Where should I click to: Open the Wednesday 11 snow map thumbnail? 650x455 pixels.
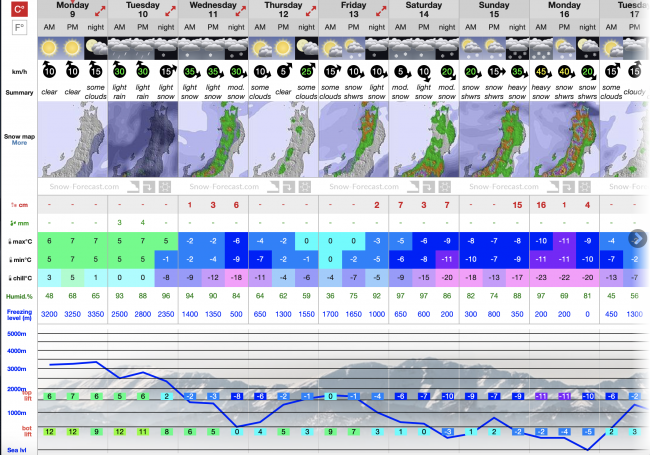[x=213, y=140]
